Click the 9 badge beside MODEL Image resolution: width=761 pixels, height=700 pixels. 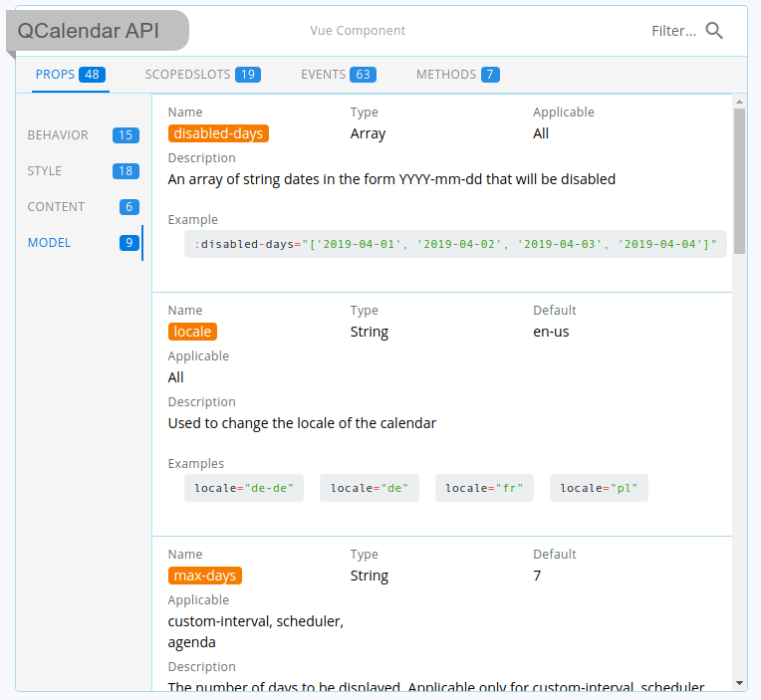point(129,243)
